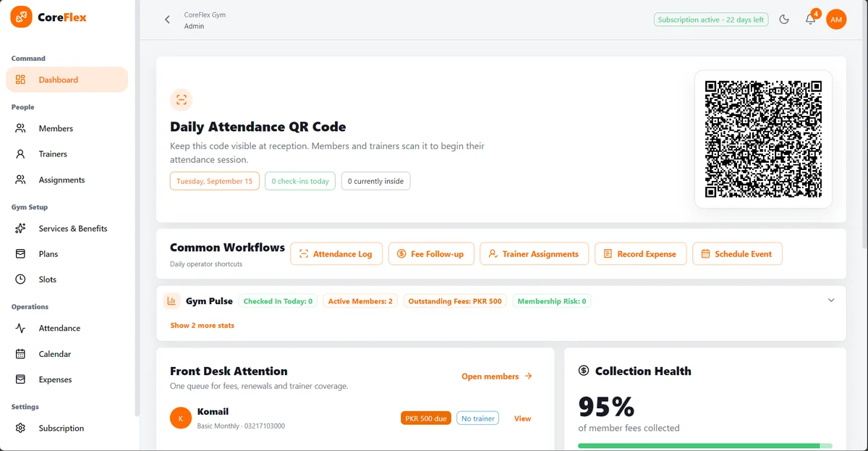
Task: Click the Trainers person icon
Action: tap(20, 154)
